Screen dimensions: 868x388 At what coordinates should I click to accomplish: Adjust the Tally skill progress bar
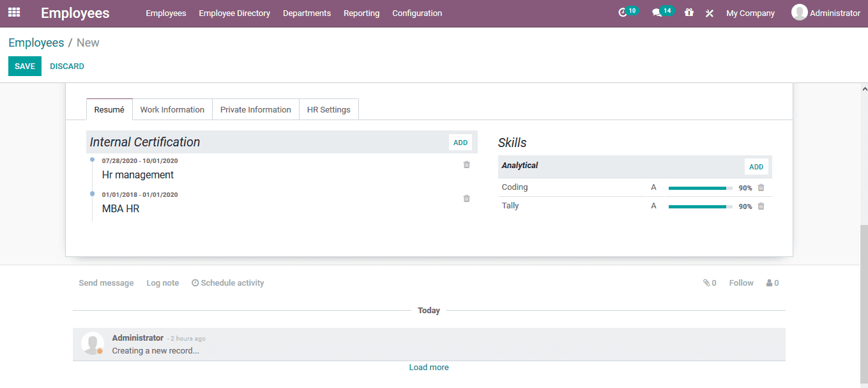[x=699, y=206]
